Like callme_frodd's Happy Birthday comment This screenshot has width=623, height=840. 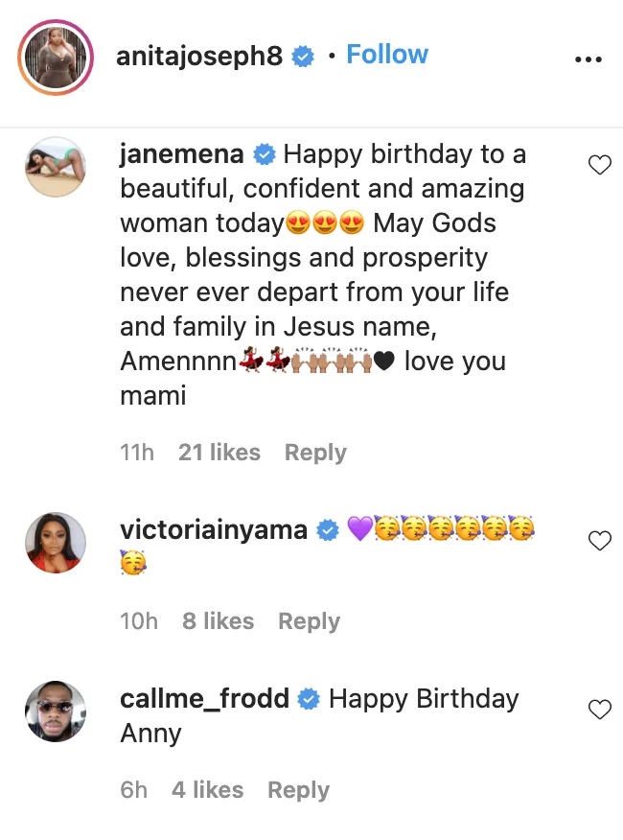599,710
